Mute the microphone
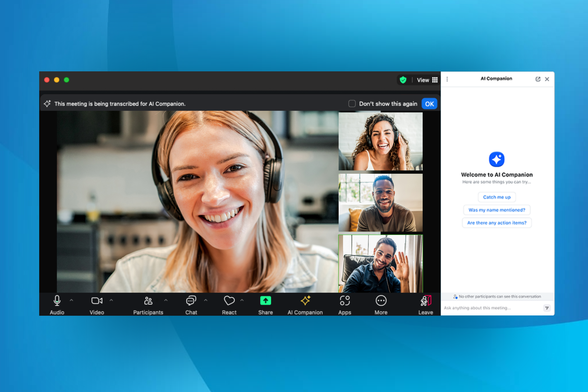 (57, 301)
